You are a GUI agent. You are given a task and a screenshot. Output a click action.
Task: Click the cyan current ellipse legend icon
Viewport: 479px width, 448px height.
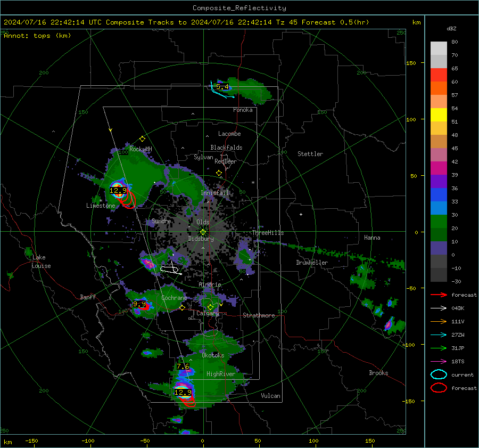(439, 374)
